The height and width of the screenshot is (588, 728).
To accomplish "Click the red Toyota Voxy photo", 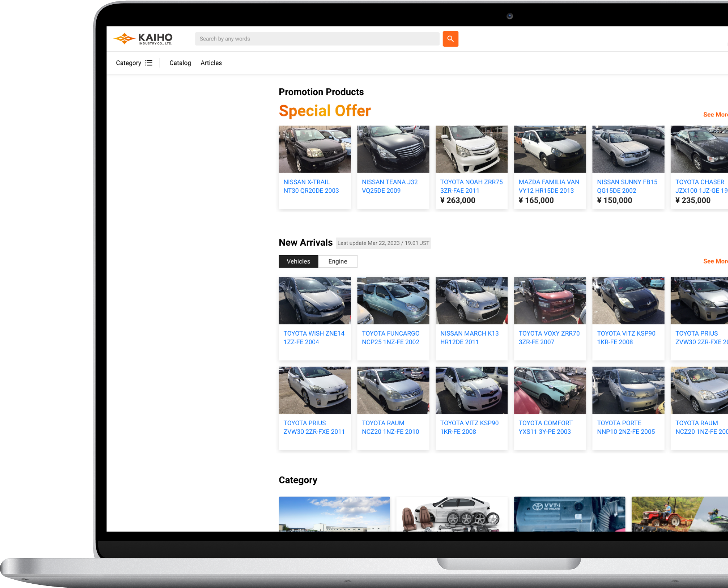I will coord(550,300).
